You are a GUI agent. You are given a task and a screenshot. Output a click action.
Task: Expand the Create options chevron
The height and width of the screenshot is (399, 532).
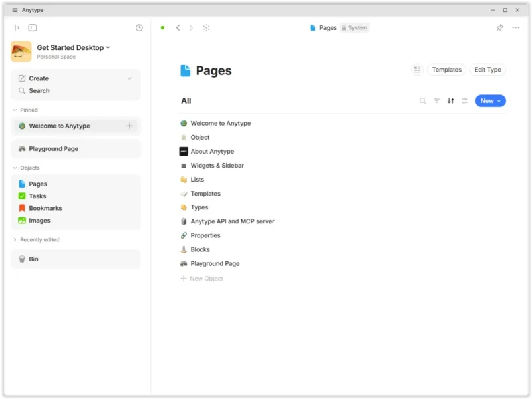point(129,78)
